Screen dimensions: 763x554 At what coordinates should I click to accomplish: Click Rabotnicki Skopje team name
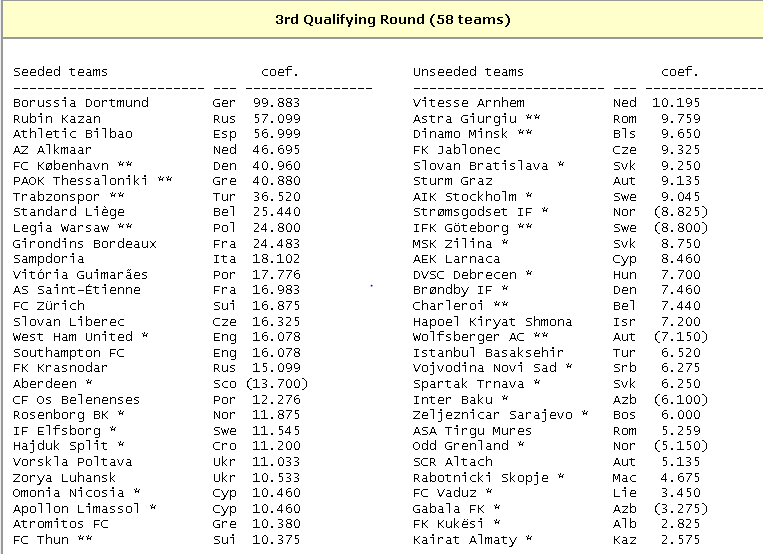tap(481, 478)
